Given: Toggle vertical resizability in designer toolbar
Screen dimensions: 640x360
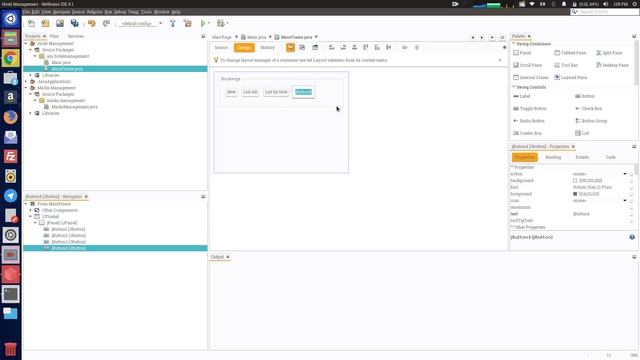Looking at the screenshot, I should [417, 47].
